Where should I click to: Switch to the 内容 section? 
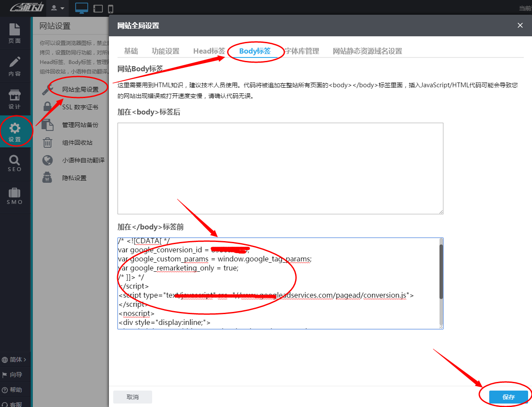click(15, 67)
